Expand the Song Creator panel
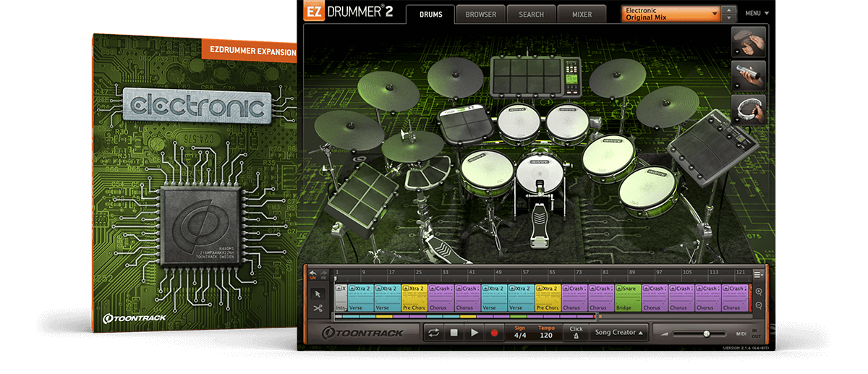 point(617,333)
